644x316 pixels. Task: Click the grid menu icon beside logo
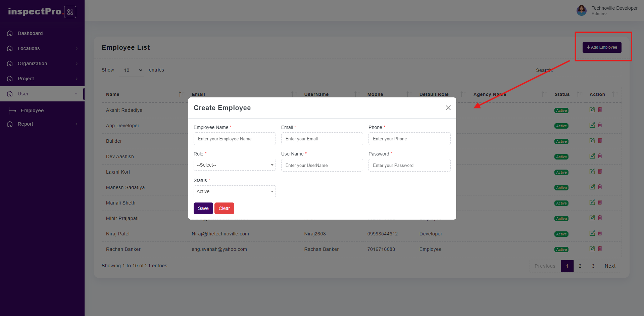[70, 12]
